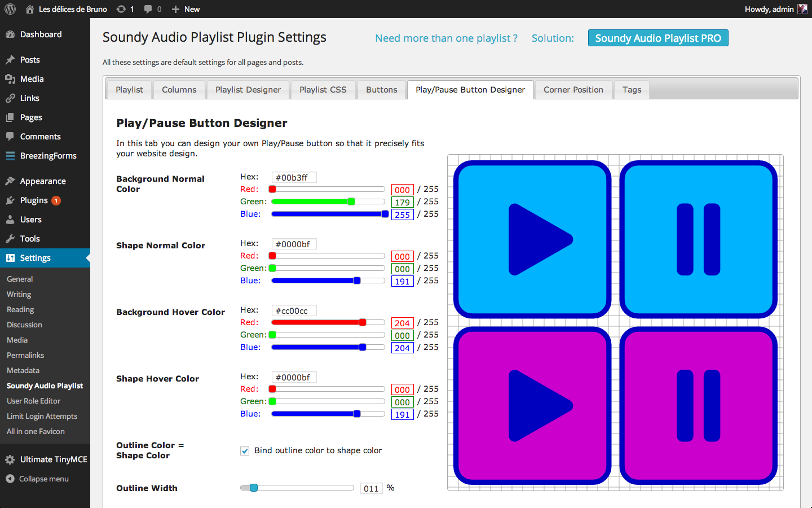Open the Tags tab
This screenshot has height=508, width=812.
tap(632, 90)
